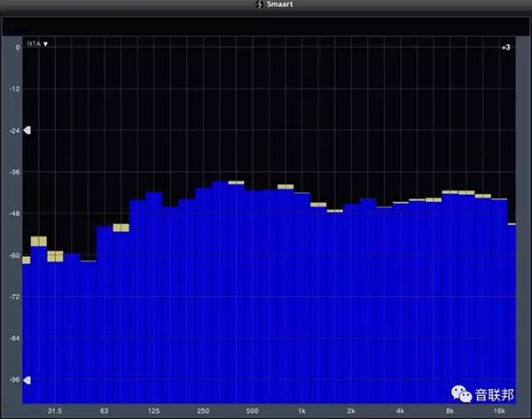The height and width of the screenshot is (419, 532).
Task: Click the 31.5 frequency axis label
Action: 55,411
